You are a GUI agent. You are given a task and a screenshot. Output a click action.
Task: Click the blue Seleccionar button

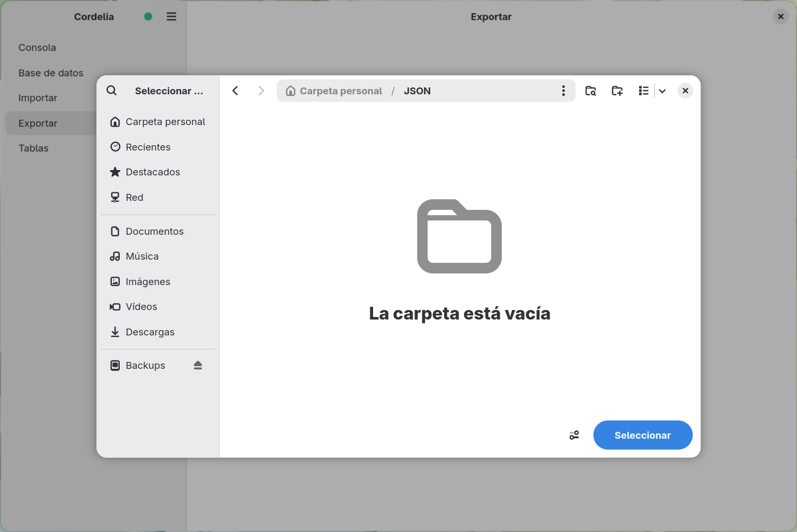(x=643, y=435)
